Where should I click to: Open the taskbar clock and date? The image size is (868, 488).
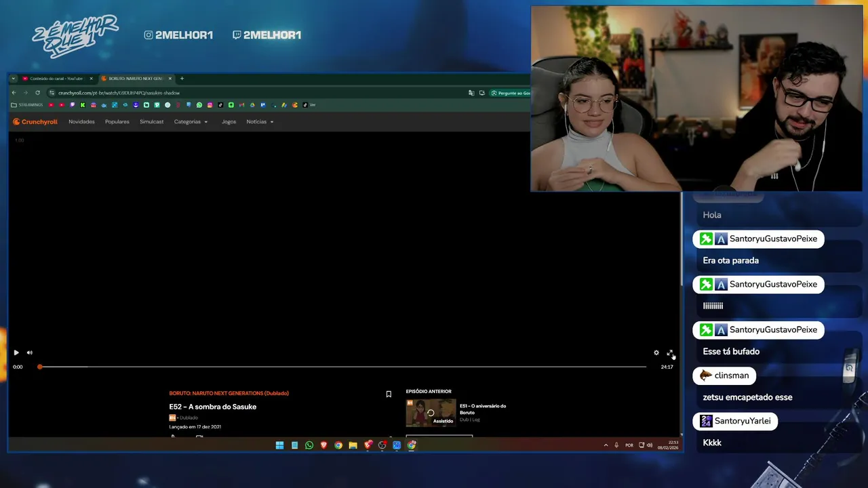tap(668, 445)
